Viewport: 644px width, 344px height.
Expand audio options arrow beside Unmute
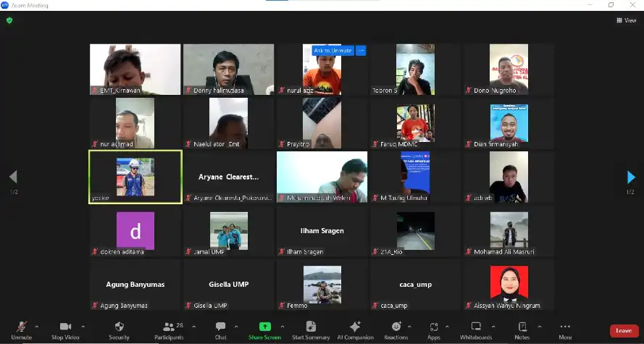[x=37, y=327]
